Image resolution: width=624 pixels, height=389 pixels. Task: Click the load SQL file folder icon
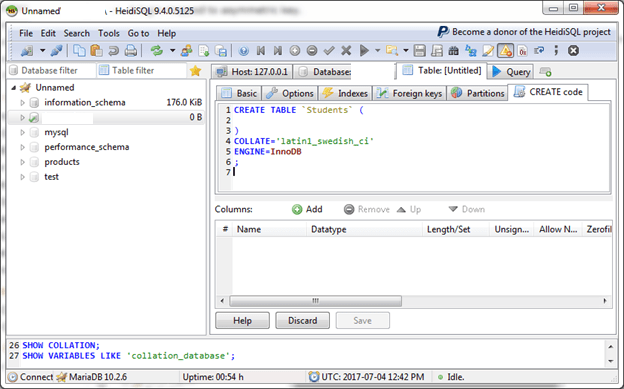(x=392, y=51)
